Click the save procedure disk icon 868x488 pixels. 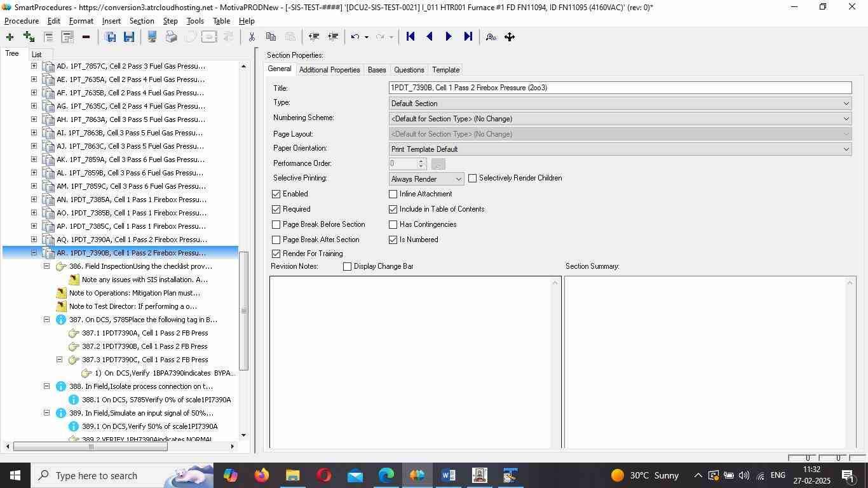(x=110, y=37)
